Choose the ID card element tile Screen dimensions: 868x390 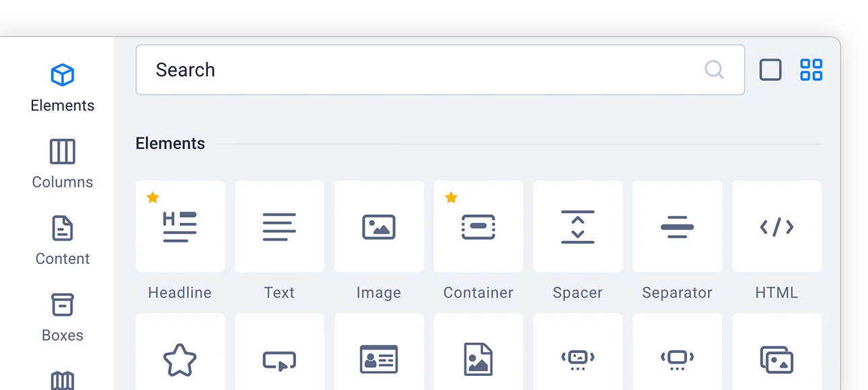coord(379,352)
